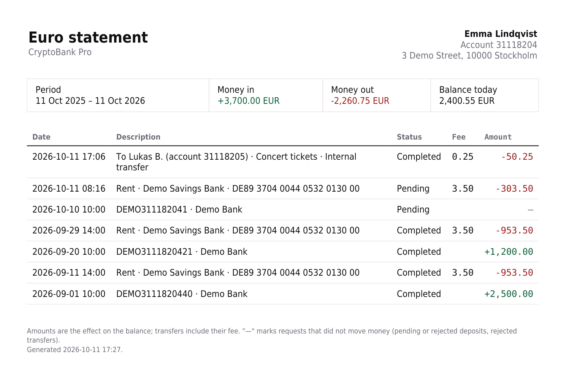Viewport: 566px width, 392px height.
Task: Select the amount +1,200.00
Action: [x=509, y=252]
